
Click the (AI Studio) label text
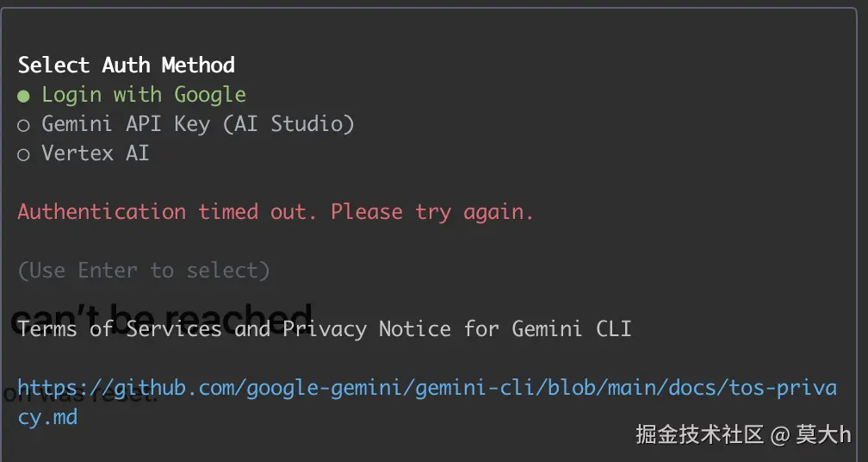(288, 124)
